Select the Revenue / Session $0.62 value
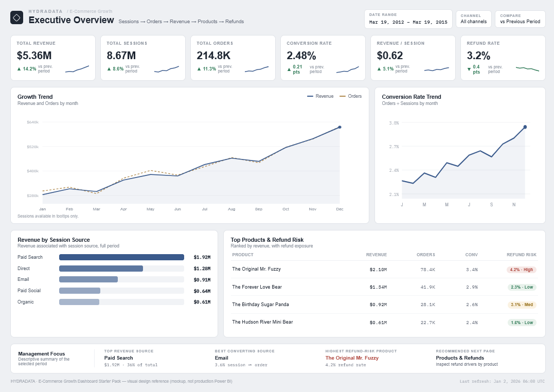 pos(390,56)
